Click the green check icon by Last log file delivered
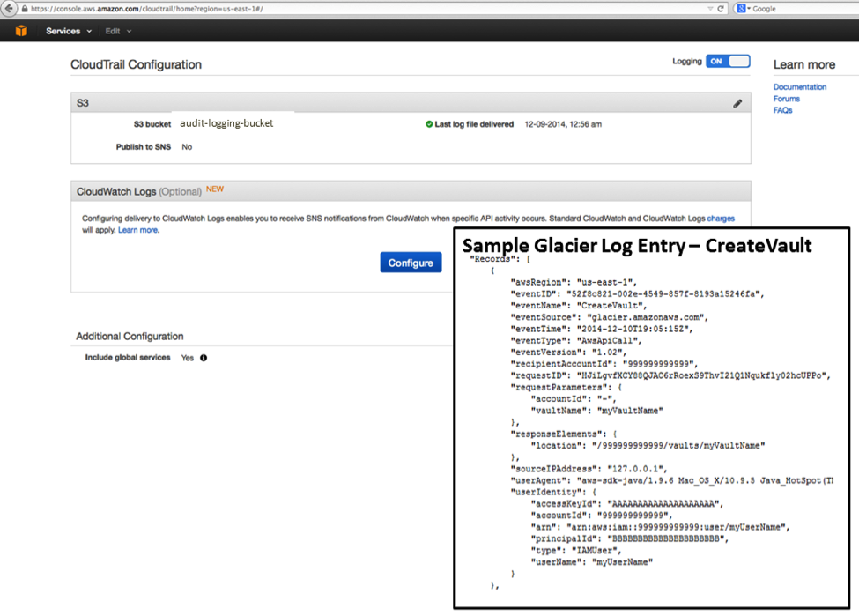 (x=429, y=124)
